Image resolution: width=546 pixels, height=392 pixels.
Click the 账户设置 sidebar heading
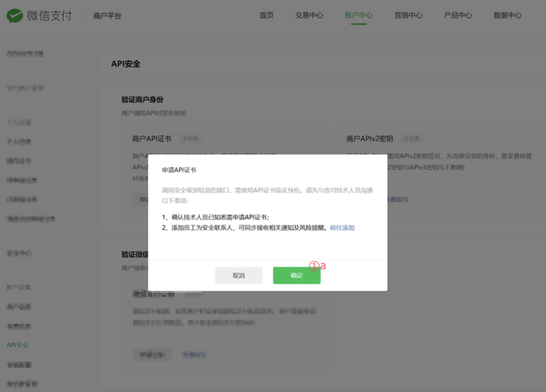pyautogui.click(x=18, y=287)
